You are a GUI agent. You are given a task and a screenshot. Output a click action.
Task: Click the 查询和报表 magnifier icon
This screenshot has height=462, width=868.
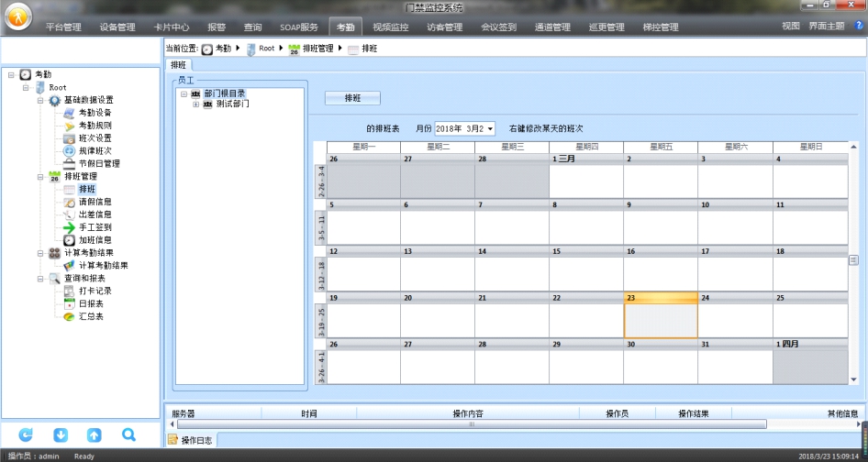(54, 279)
